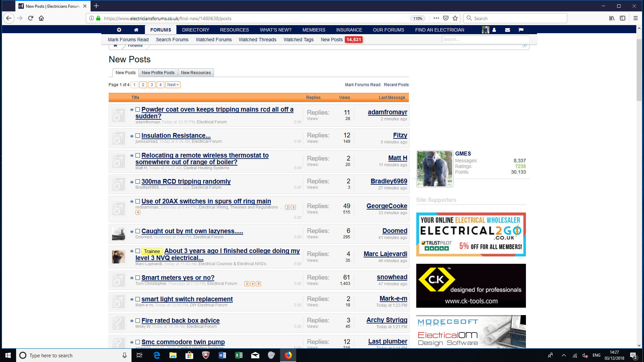
Task: Show library bookshelf icon
Action: 612,18
